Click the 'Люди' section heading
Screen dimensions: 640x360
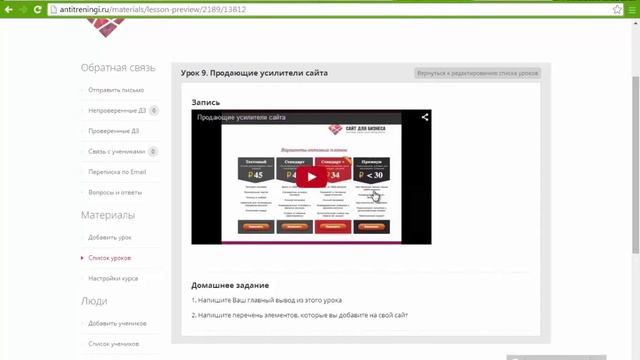pos(94,301)
